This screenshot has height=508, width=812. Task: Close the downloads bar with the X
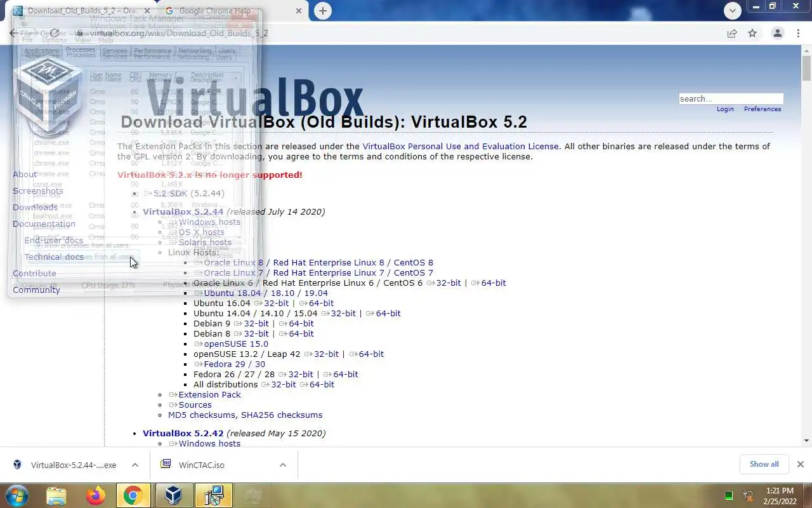(801, 464)
